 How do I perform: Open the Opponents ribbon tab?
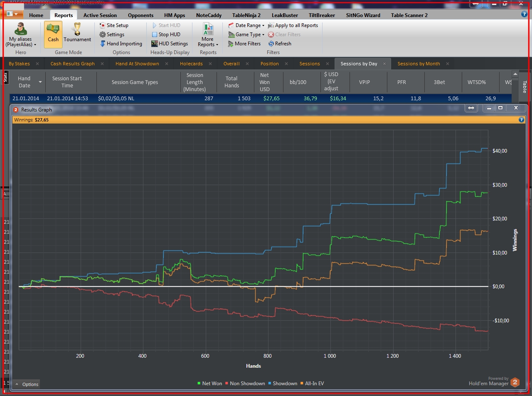point(140,15)
